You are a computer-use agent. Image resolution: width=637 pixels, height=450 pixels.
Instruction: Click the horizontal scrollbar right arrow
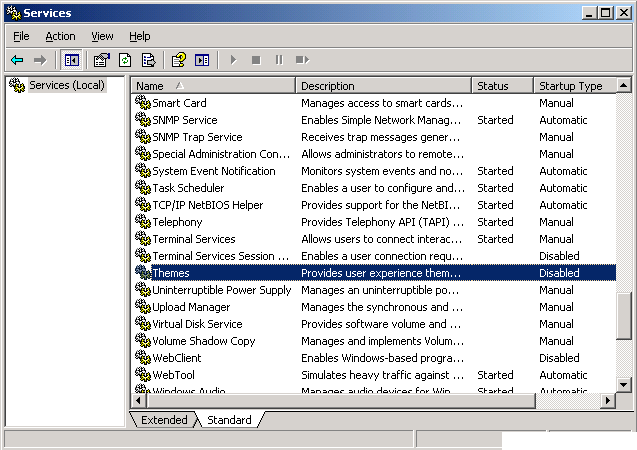(606, 400)
